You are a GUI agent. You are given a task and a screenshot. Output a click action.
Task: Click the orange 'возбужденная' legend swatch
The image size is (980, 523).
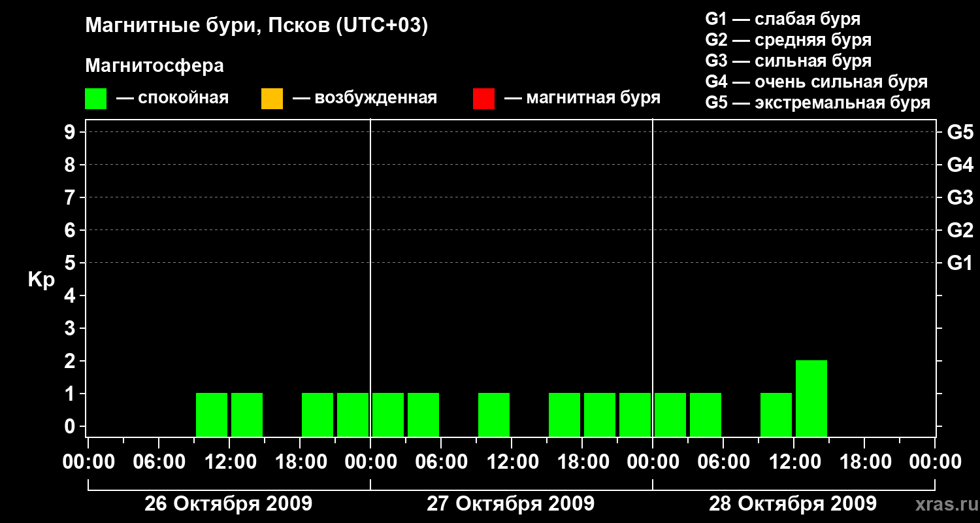coord(272,99)
